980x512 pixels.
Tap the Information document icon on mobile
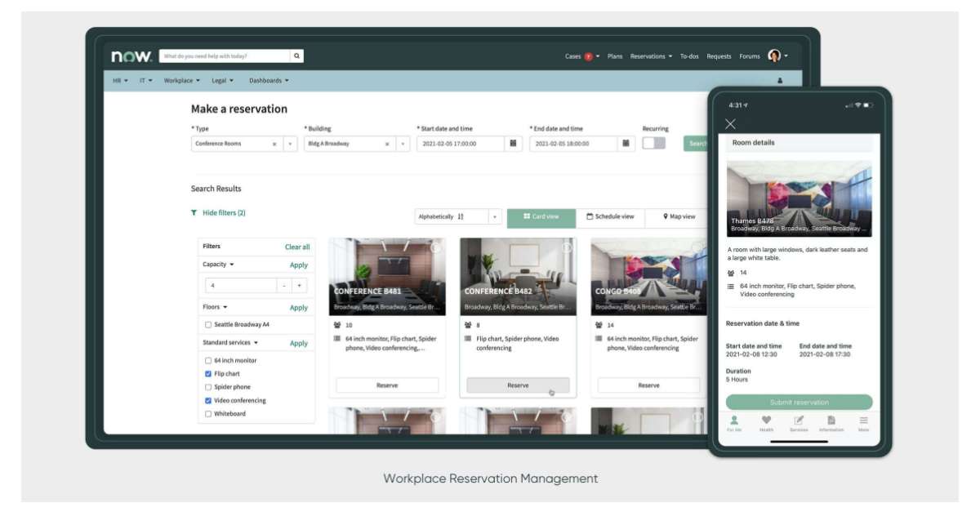(x=830, y=420)
